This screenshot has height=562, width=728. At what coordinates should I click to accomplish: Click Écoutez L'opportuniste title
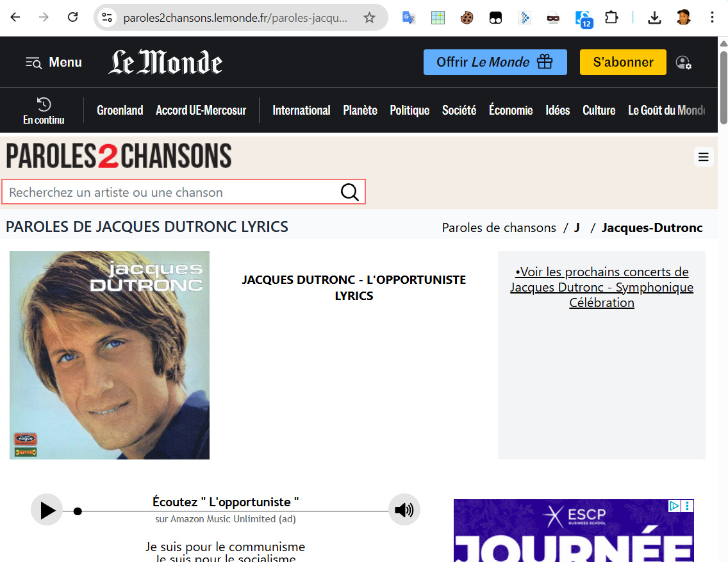[x=226, y=502]
